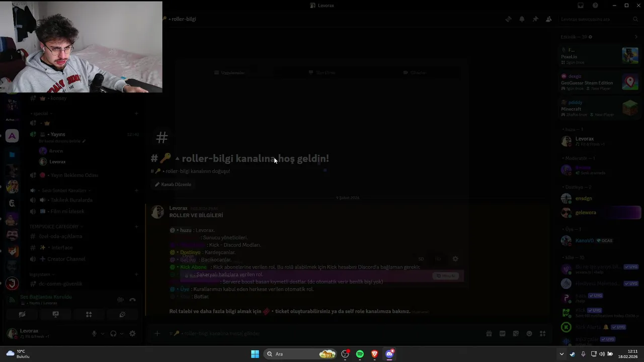Open the Help question mark icon
644x362 pixels.
tap(595, 6)
